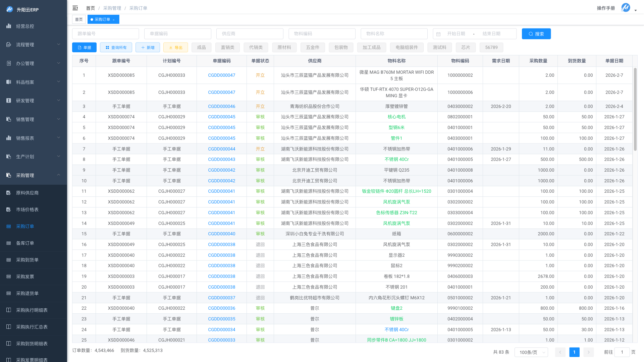Switch to the 首页 tab

click(x=79, y=19)
